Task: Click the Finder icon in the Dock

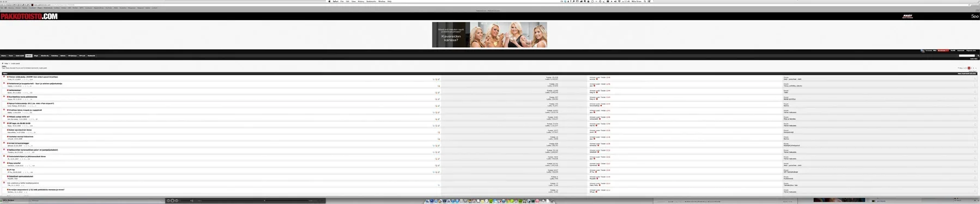Action: click(x=427, y=201)
